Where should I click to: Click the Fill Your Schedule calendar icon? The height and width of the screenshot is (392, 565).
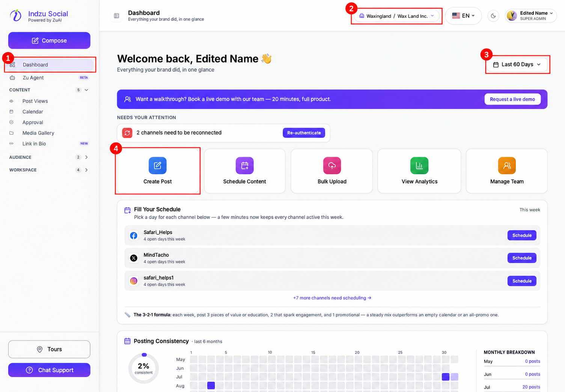coord(128,210)
